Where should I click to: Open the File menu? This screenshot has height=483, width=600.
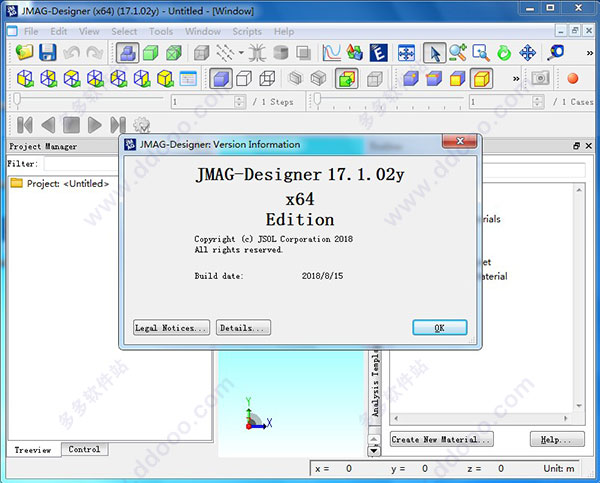[31, 31]
